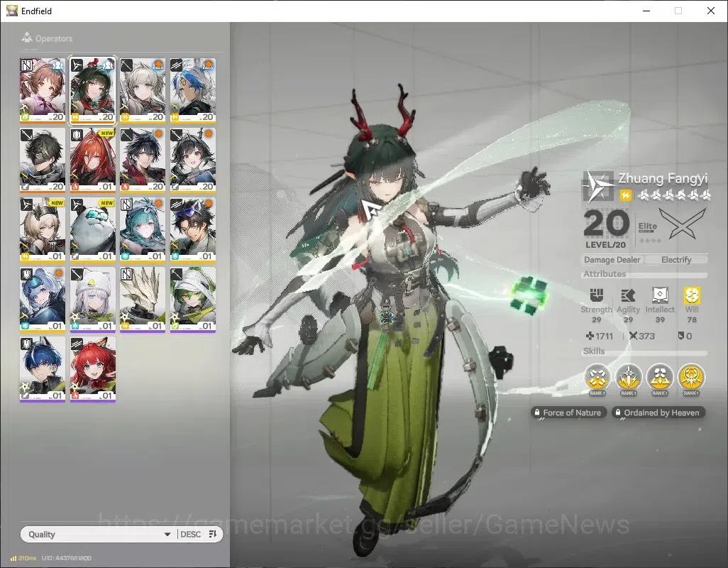Select the blonde crowned NEW operator card
The height and width of the screenshot is (568, 728).
click(43, 229)
